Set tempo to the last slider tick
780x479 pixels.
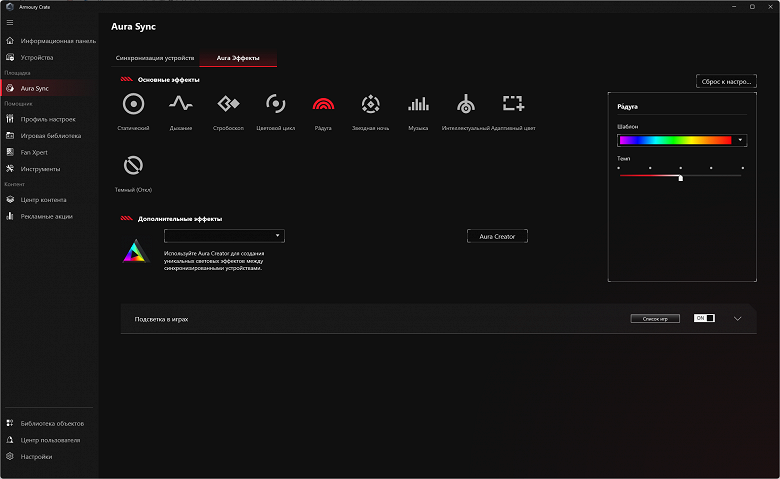point(742,168)
